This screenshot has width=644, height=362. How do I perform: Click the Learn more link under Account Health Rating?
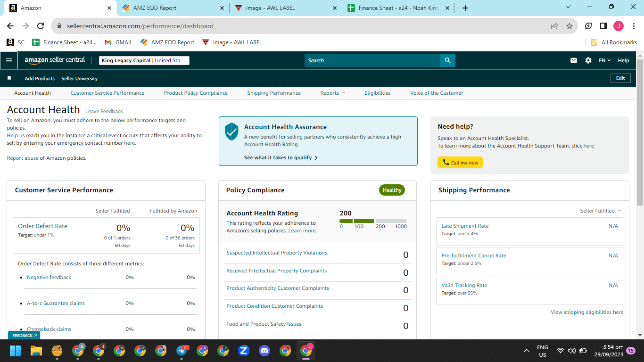point(302,230)
